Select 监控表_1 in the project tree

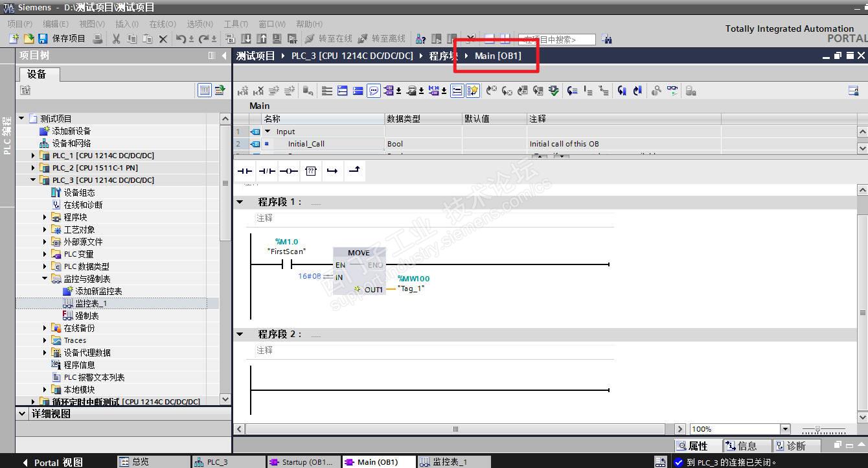coord(91,303)
